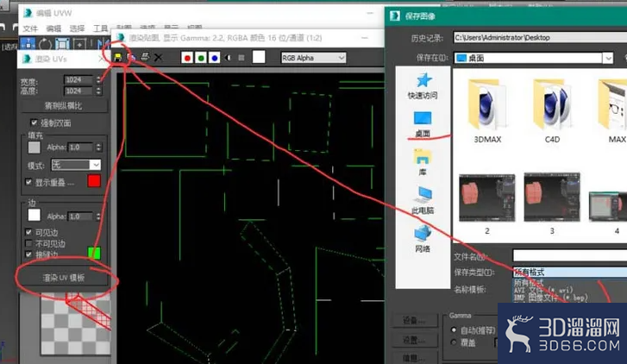
Task: Click the monochrome gray square icon
Action: [241, 58]
